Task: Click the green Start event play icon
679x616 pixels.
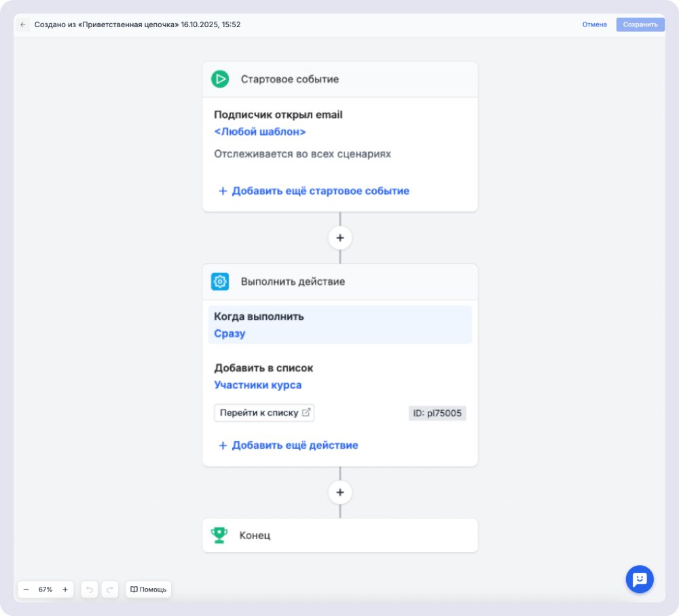Action: [x=219, y=79]
